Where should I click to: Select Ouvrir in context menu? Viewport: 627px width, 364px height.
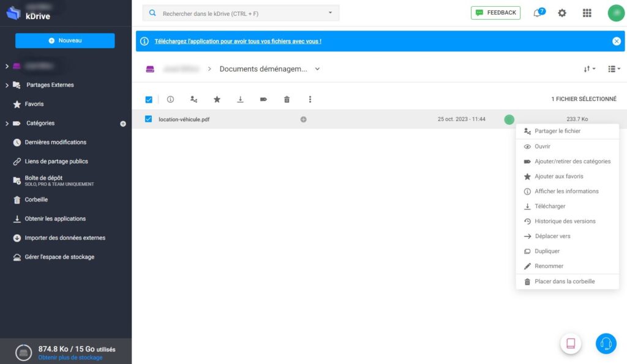click(568, 147)
